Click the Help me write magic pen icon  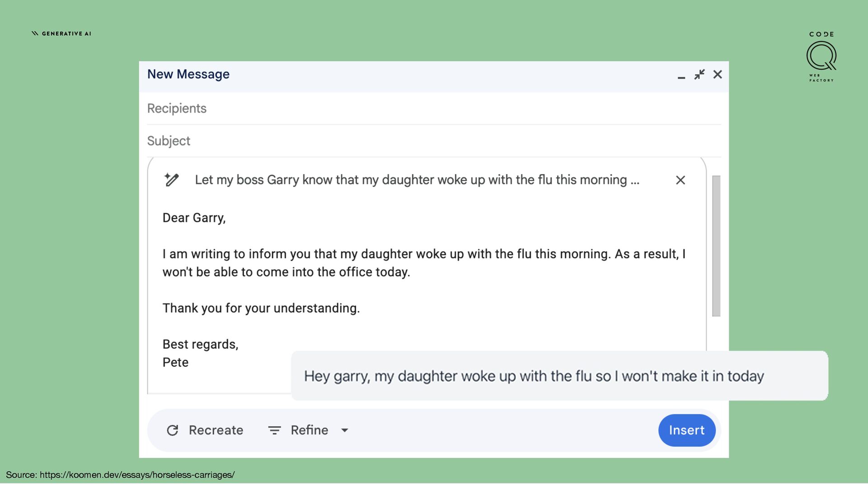tap(171, 180)
